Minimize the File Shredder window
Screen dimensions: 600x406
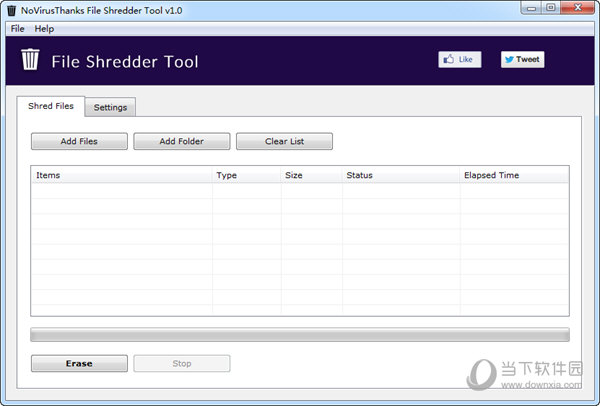(x=531, y=8)
